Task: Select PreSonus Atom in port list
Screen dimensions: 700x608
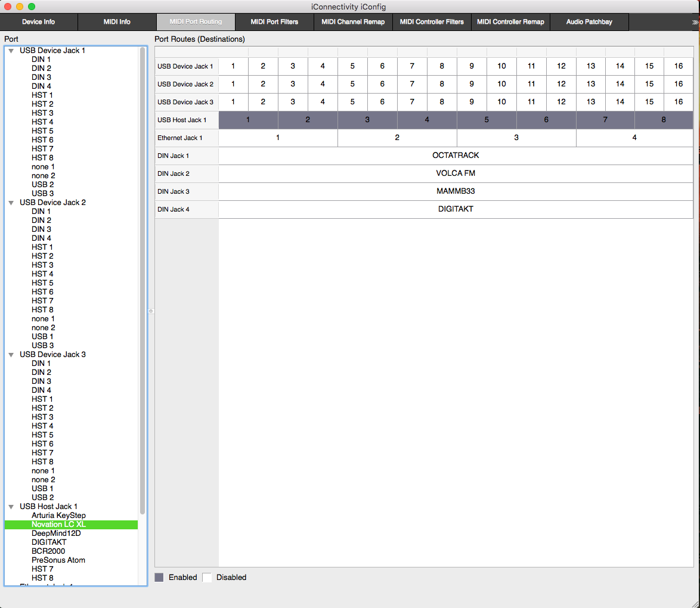Action: click(58, 560)
